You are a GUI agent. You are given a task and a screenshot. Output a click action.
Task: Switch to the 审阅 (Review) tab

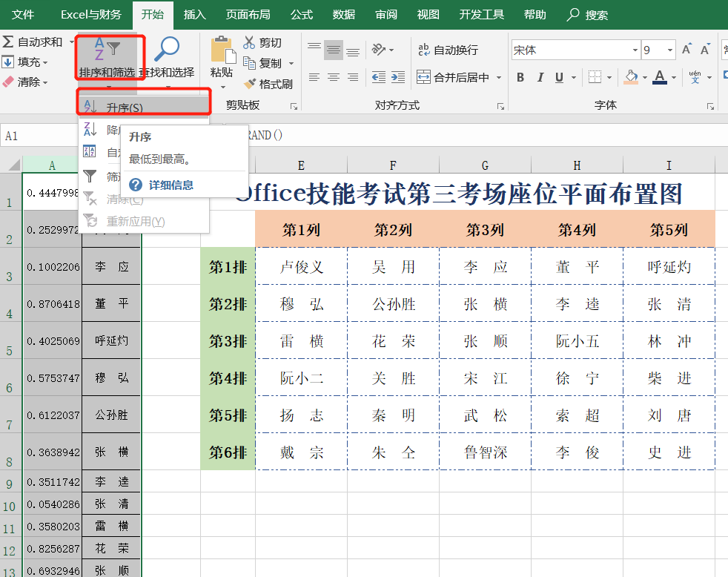[386, 14]
